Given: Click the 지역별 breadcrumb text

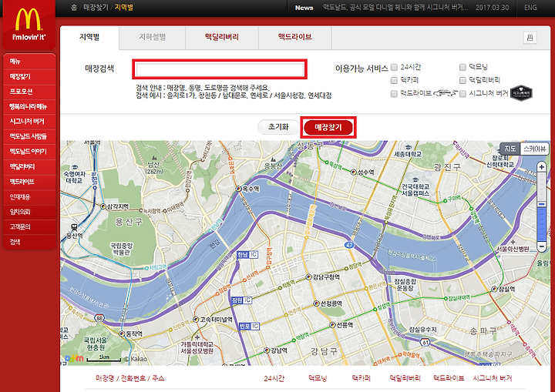Looking at the screenshot, I should [124, 8].
